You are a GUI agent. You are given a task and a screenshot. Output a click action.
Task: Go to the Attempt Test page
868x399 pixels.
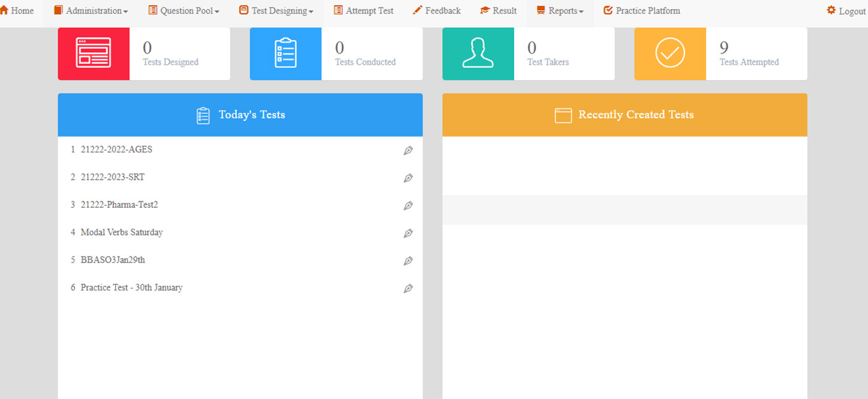click(x=363, y=11)
